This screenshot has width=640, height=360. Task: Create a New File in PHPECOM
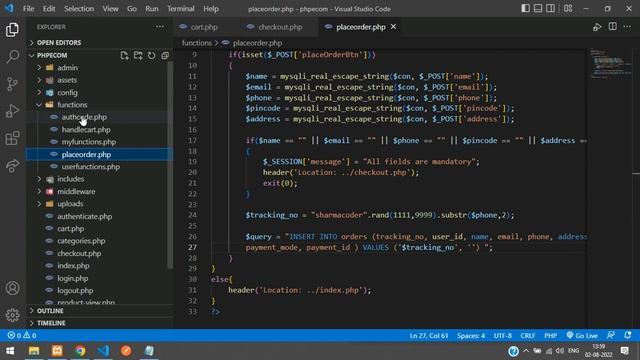(x=124, y=55)
